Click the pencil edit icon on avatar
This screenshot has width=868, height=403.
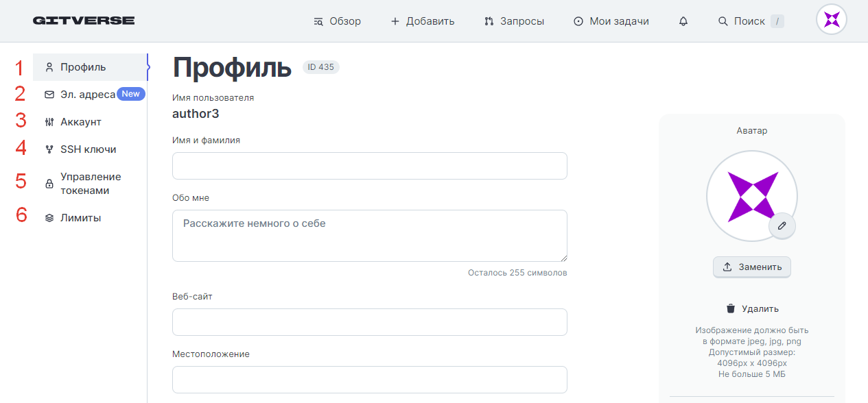click(x=782, y=225)
